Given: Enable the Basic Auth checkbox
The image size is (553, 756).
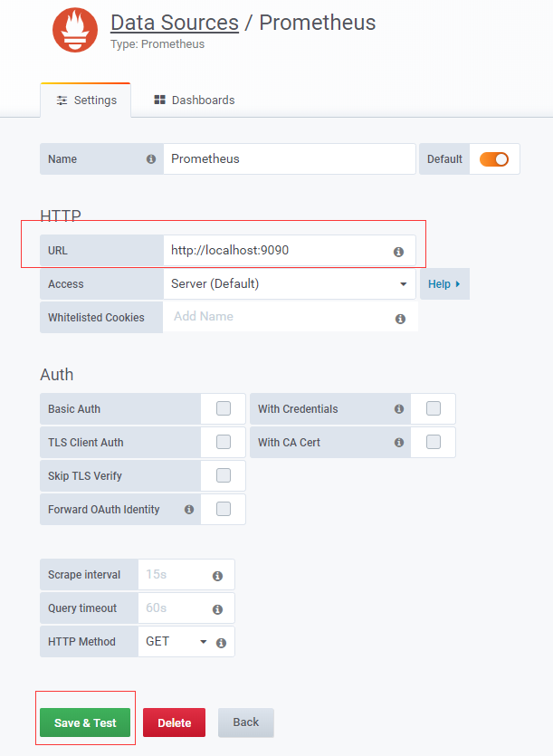Looking at the screenshot, I should tap(224, 408).
